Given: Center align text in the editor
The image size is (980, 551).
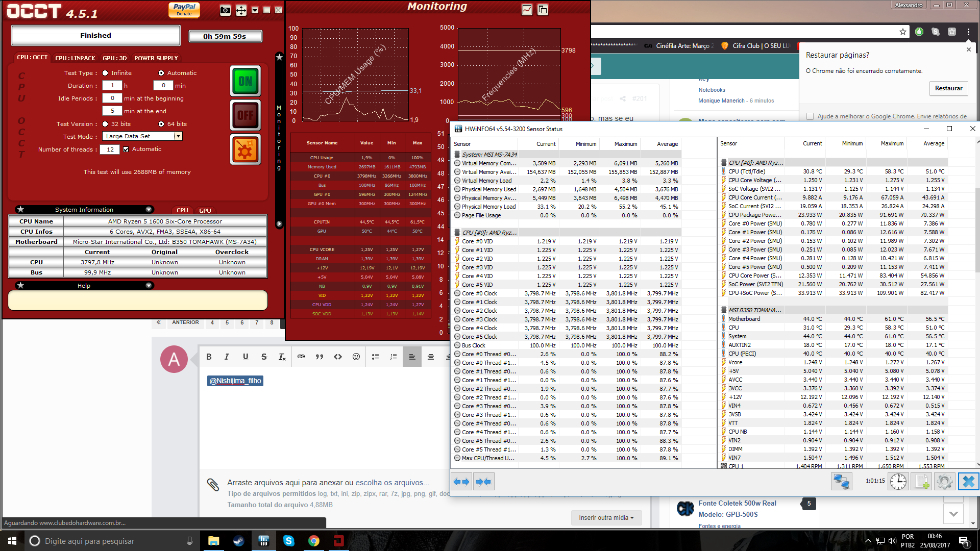Looking at the screenshot, I should [x=431, y=357].
